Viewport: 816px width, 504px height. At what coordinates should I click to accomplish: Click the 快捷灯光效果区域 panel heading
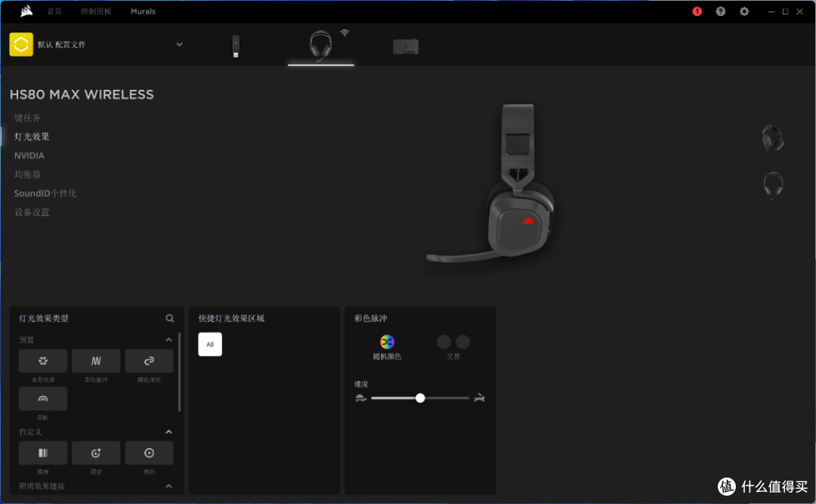232,318
